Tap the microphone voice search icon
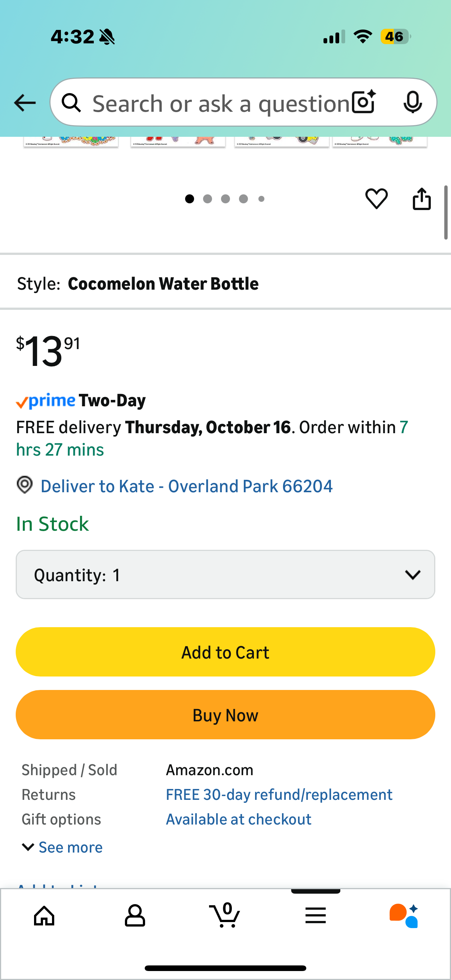451x980 pixels. coord(412,102)
